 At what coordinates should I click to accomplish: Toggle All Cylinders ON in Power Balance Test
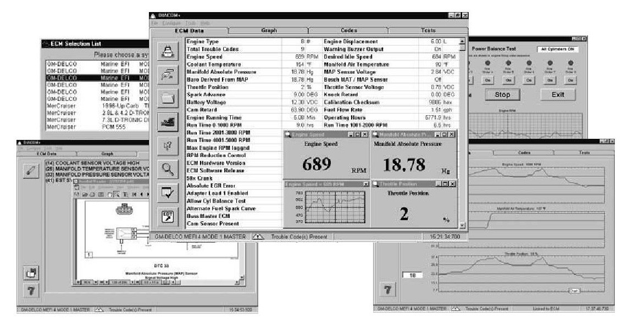[x=558, y=49]
